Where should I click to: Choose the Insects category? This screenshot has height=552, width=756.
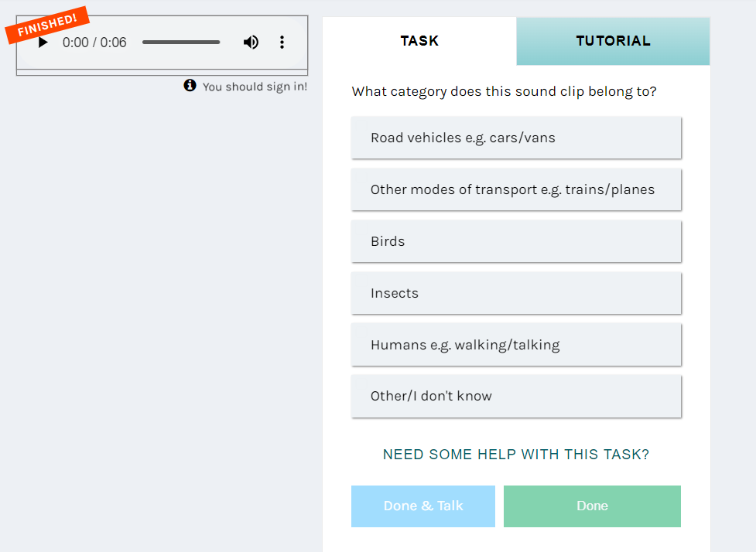[x=516, y=293]
